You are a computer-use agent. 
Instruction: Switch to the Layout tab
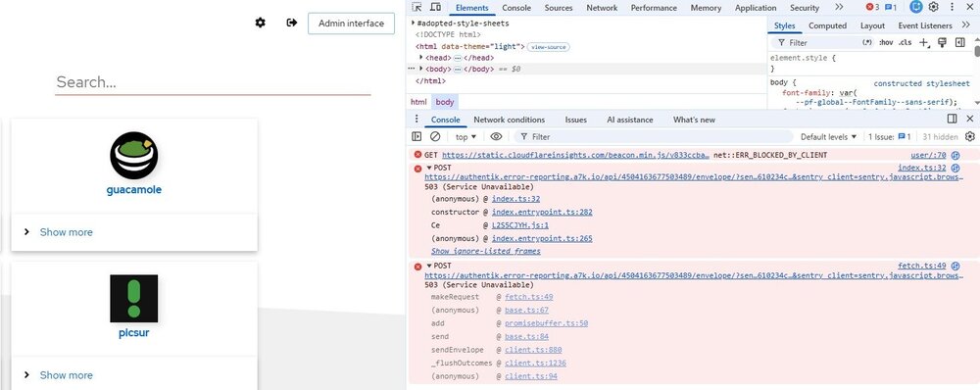(872, 25)
